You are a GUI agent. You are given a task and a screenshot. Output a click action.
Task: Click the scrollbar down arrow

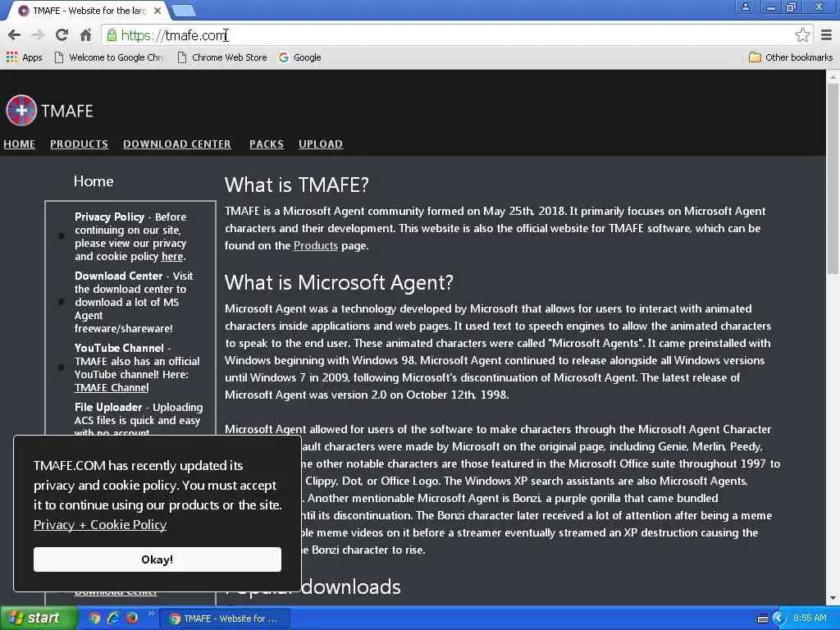click(833, 598)
